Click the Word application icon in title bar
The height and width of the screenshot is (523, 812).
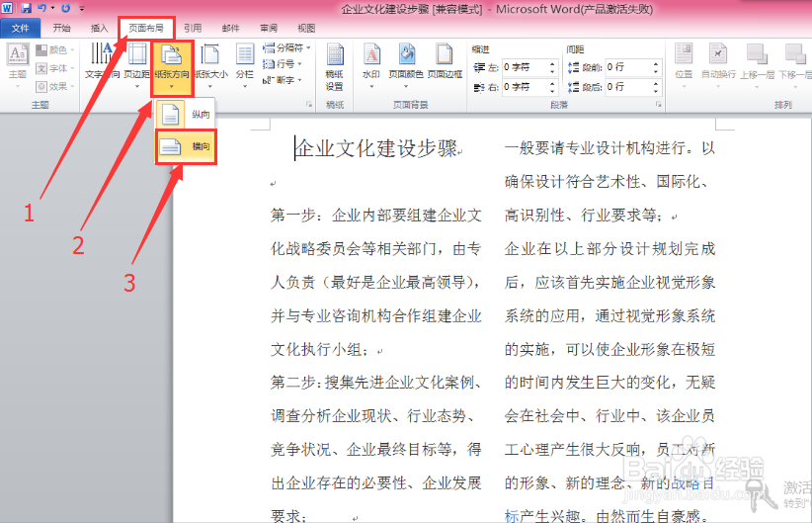pyautogui.click(x=7, y=8)
